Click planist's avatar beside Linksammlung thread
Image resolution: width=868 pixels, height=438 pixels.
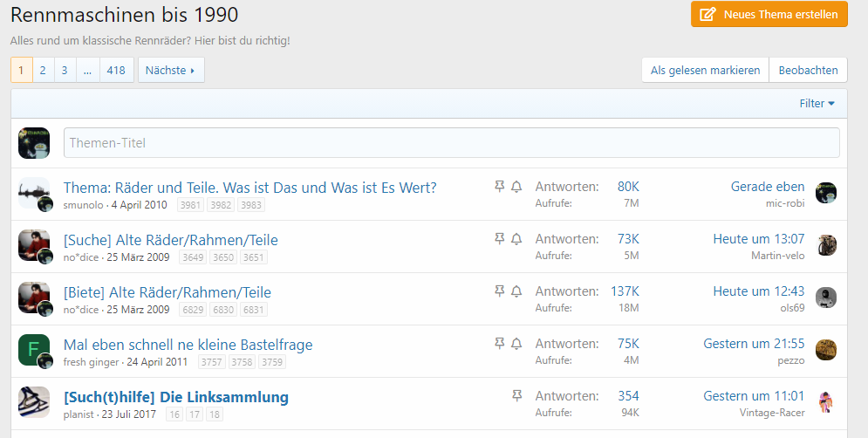point(34,402)
